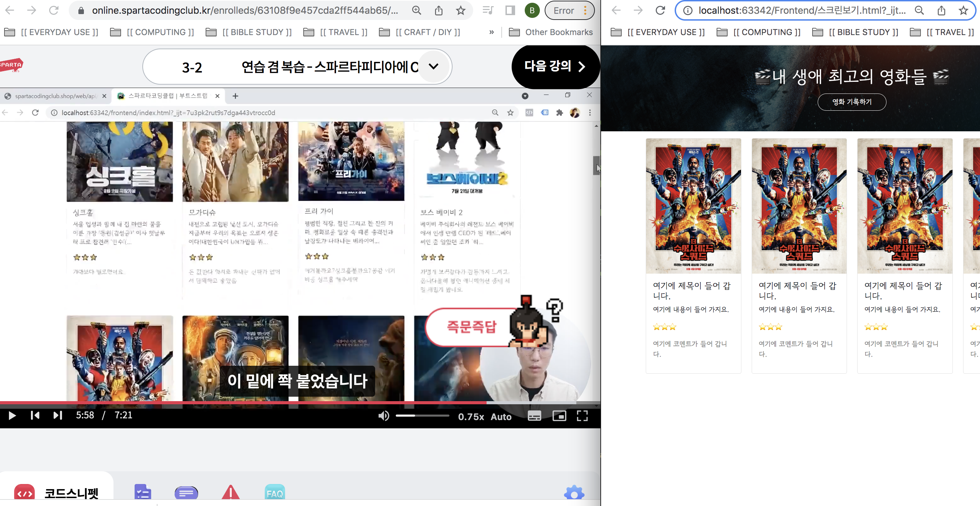Image resolution: width=980 pixels, height=506 pixels.
Task: Play the lecture video
Action: point(12,416)
